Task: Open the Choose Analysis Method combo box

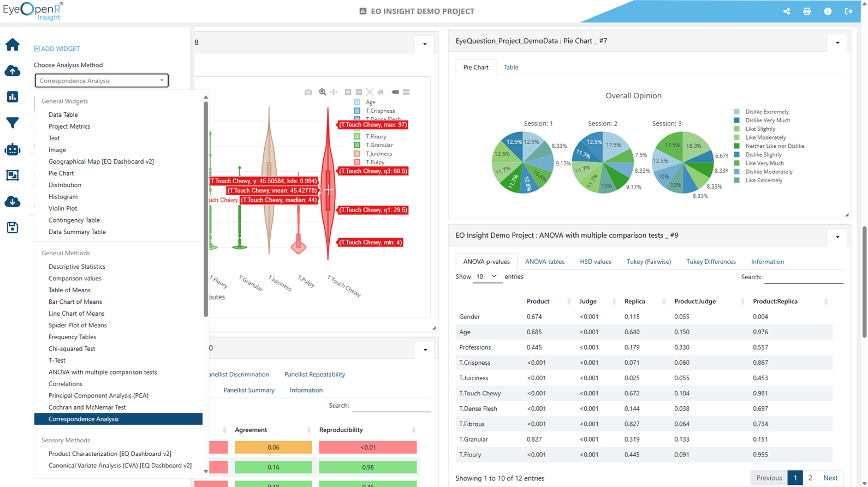Action: tap(102, 81)
